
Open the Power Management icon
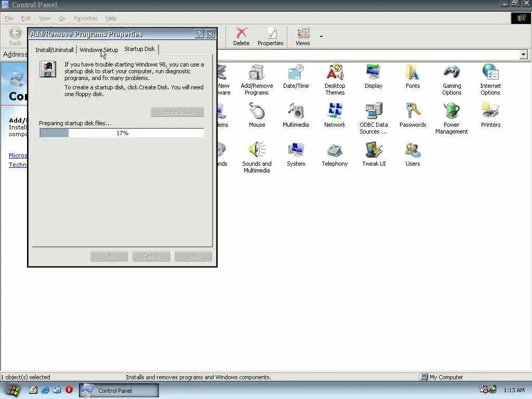tap(451, 119)
